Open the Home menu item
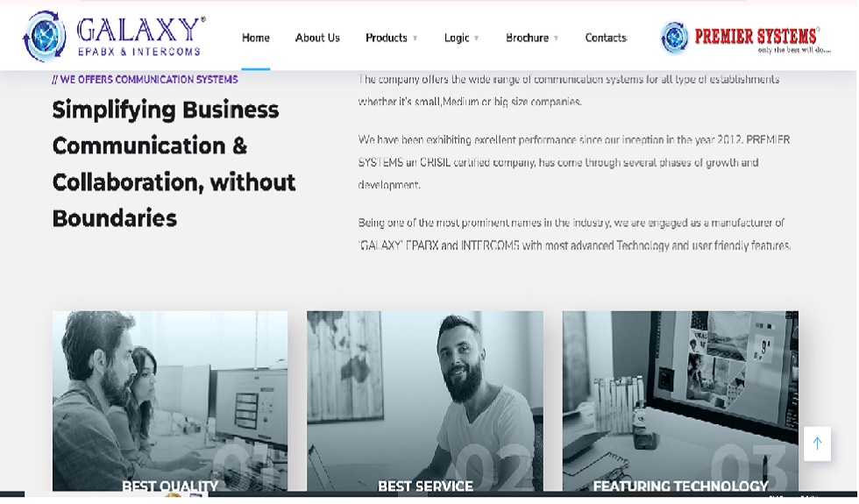This screenshot has width=859, height=504. [x=256, y=38]
